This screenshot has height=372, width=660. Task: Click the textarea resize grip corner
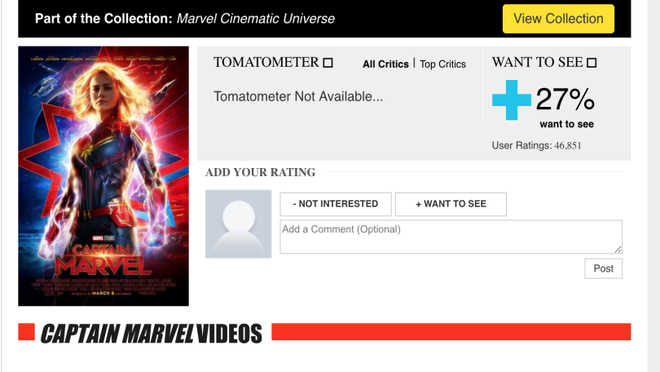618,250
